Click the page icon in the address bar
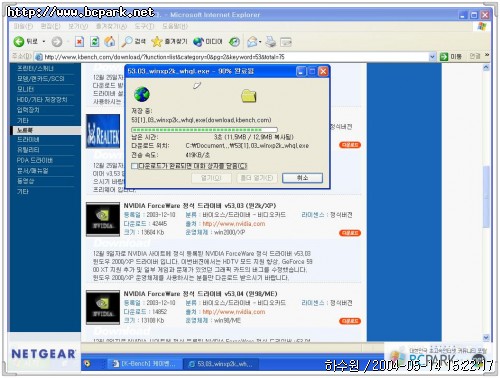This screenshot has width=500, height=378. tap(39, 57)
